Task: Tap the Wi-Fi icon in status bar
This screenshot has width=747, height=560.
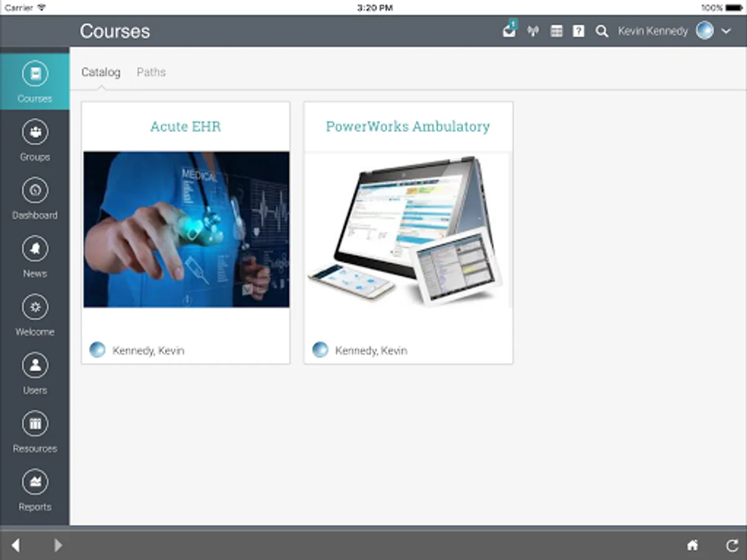Action: click(x=41, y=7)
